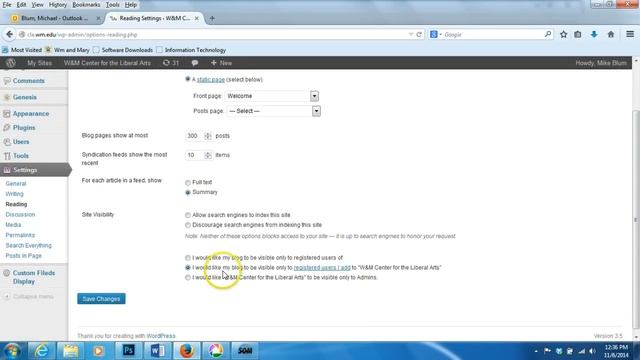Open Wm and Mary bookmark
The image size is (640, 360).
(x=67, y=50)
